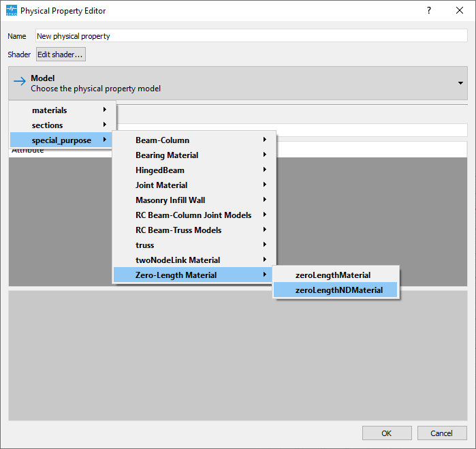Viewport: 476px width, 449px height.
Task: Select the special_purpose menu entry
Action: tap(61, 140)
